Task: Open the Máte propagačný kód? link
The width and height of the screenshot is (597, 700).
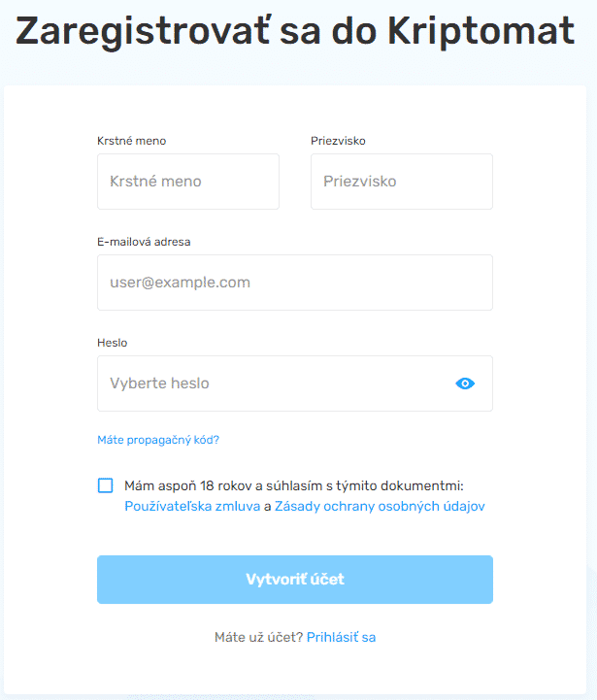Action: pyautogui.click(x=158, y=440)
